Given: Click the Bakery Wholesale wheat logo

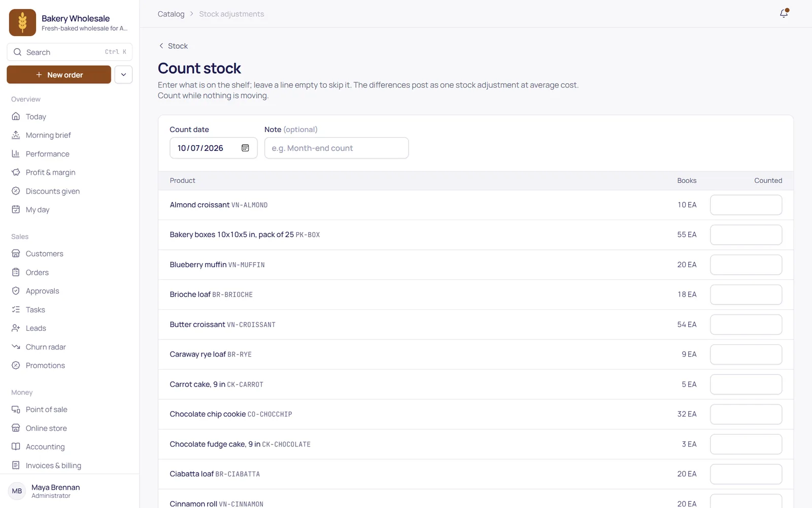Looking at the screenshot, I should (22, 22).
